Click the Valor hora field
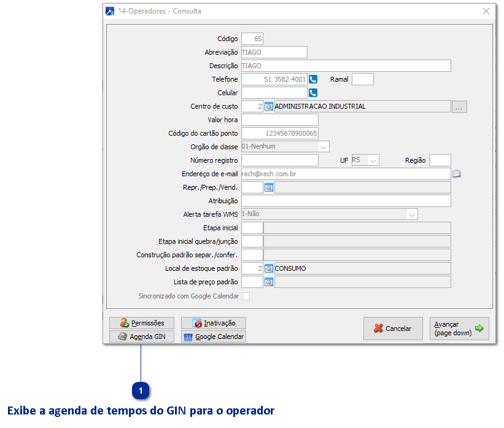The image size is (504, 428). [x=280, y=120]
